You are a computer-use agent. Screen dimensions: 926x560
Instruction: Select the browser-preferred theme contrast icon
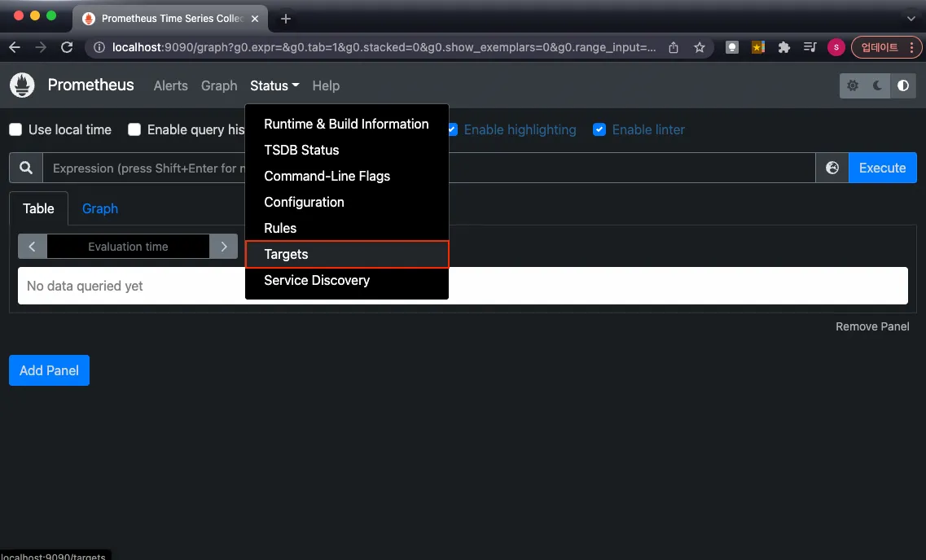point(903,85)
